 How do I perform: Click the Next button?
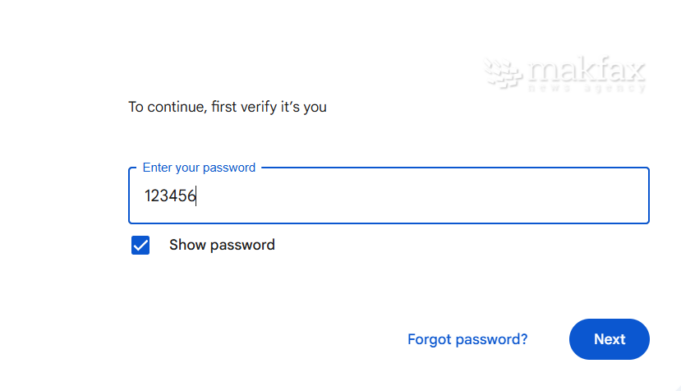coord(609,339)
